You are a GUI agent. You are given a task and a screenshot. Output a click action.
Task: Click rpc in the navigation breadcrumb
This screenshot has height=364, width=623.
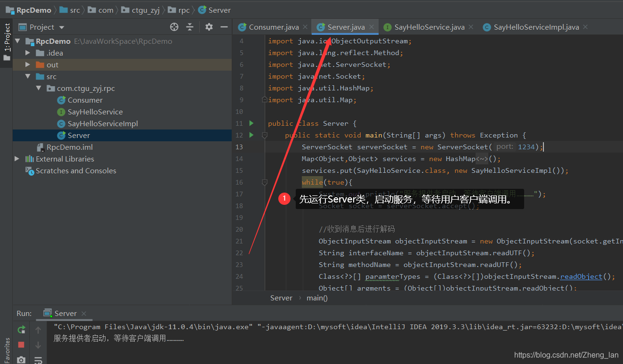tap(178, 10)
